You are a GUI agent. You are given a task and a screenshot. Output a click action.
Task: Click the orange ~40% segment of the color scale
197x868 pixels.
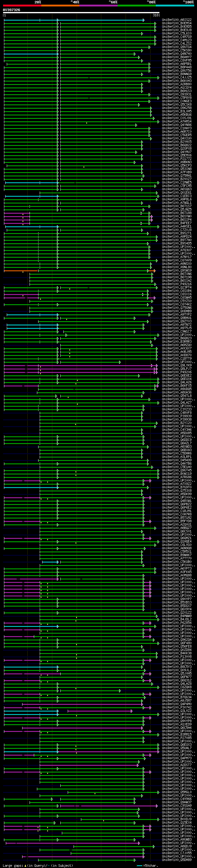coord(60,6)
